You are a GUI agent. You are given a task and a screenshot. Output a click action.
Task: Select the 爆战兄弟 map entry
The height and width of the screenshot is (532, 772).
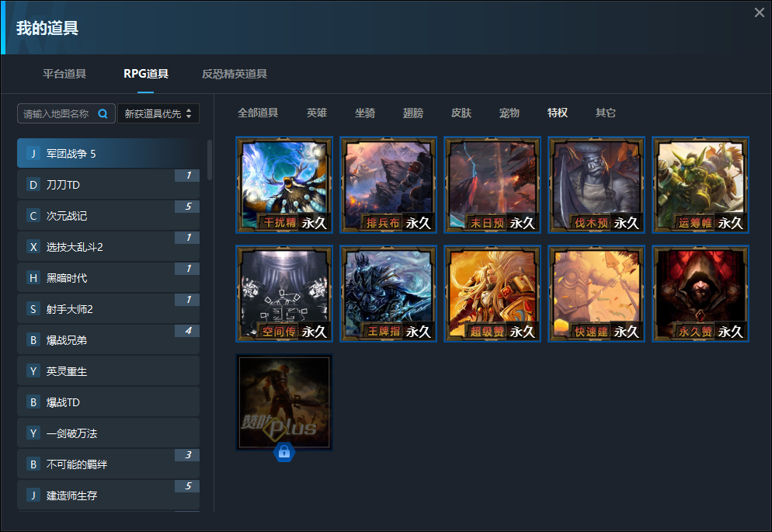click(108, 340)
